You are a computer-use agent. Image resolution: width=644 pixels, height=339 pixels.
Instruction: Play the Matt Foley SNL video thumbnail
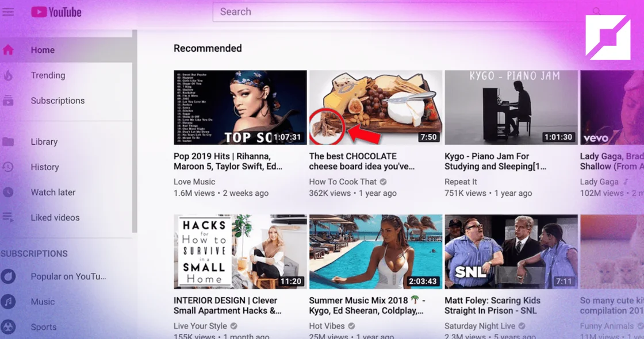point(511,252)
